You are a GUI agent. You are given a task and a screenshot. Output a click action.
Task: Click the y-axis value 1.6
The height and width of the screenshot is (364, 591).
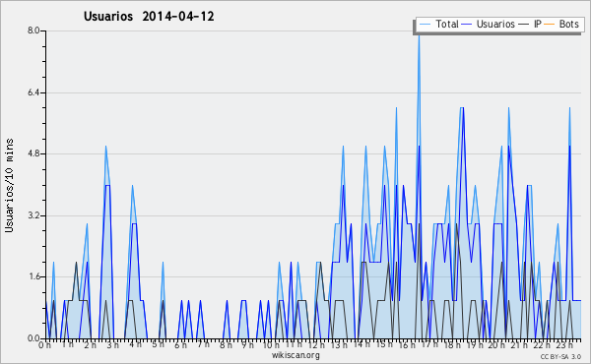pyautogui.click(x=33, y=276)
